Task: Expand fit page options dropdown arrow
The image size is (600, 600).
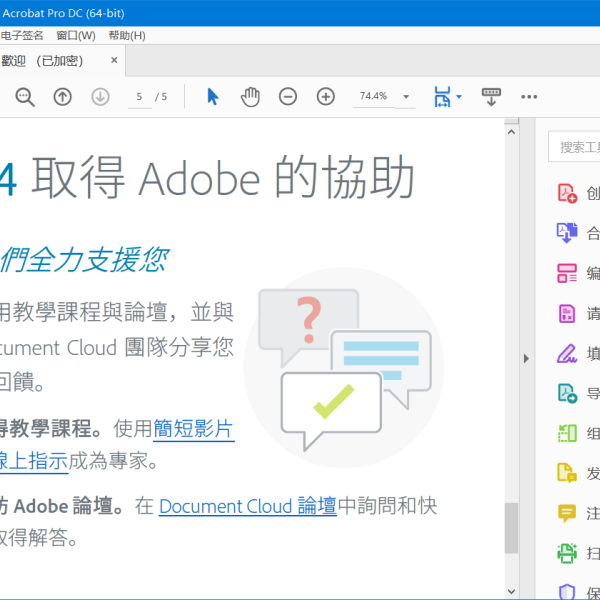Action: pos(459,97)
